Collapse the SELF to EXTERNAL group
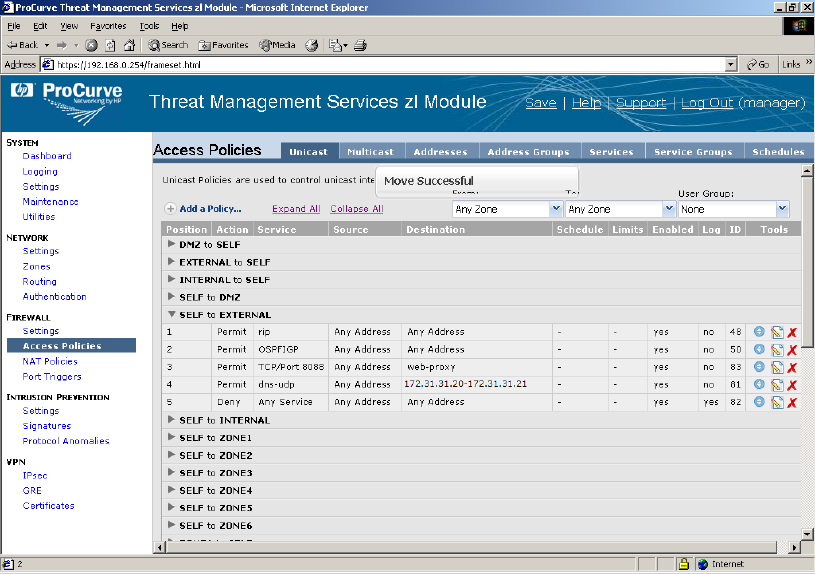Screen dimensions: 815x574 [171, 314]
